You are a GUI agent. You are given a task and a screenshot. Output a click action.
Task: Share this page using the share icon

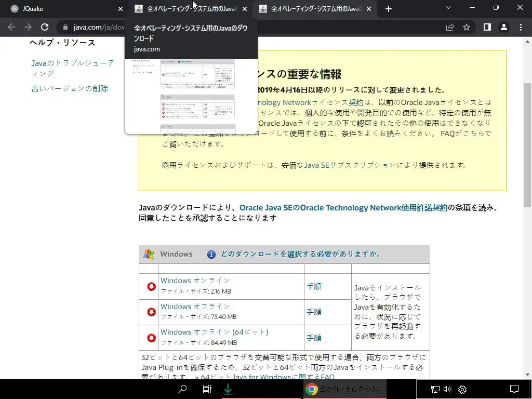tap(450, 27)
